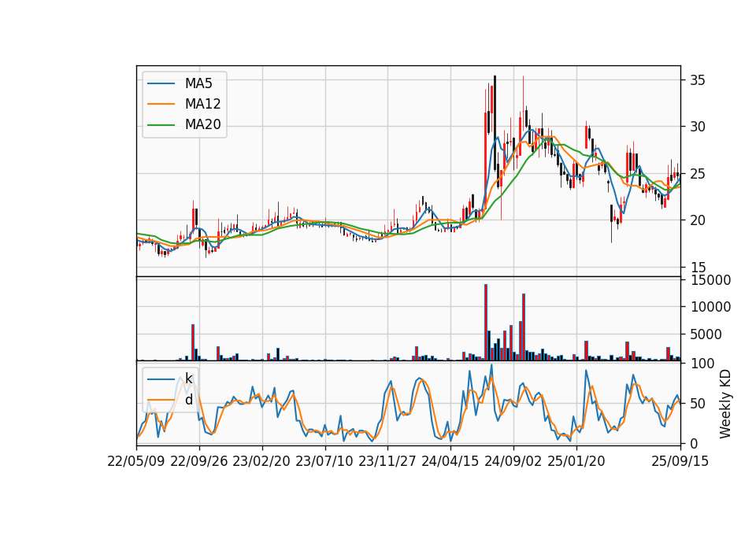
Task: Click the Weekly KD axis label
Action: pos(724,404)
